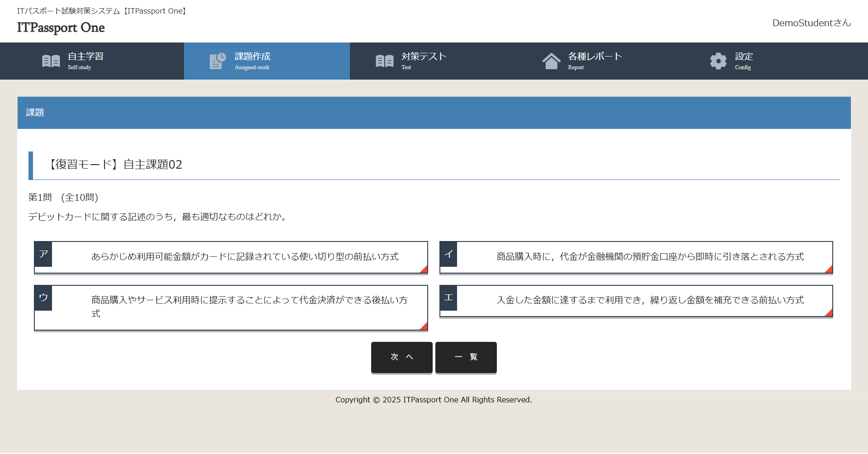Open the 一覧 question list
The image size is (868, 454).
coord(466,357)
